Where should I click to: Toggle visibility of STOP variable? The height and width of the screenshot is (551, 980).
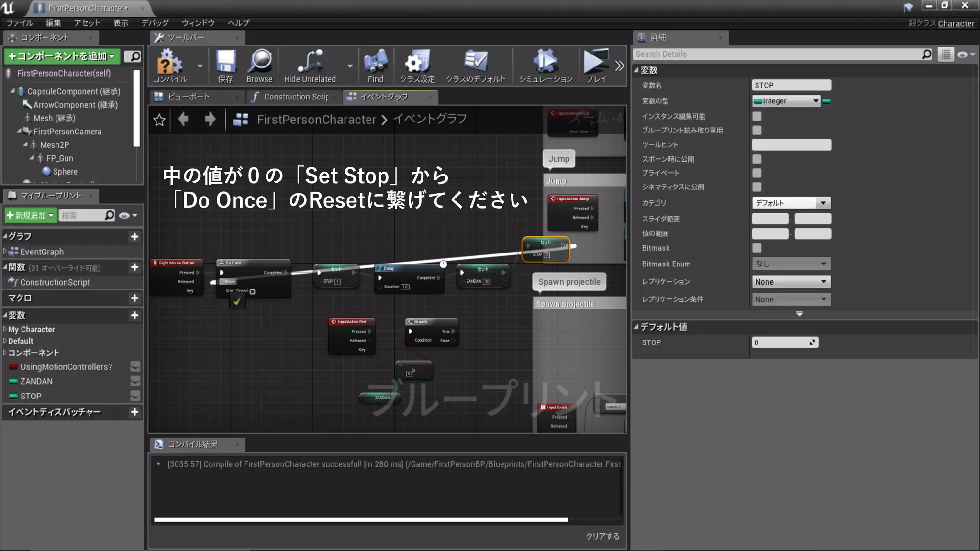pos(135,396)
